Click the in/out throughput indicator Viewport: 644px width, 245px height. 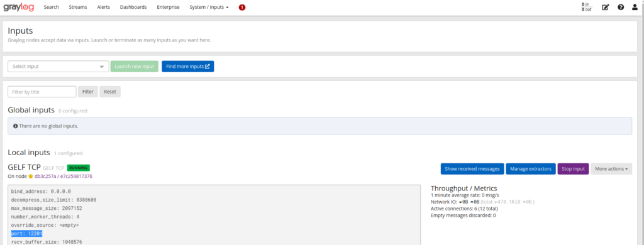click(587, 7)
